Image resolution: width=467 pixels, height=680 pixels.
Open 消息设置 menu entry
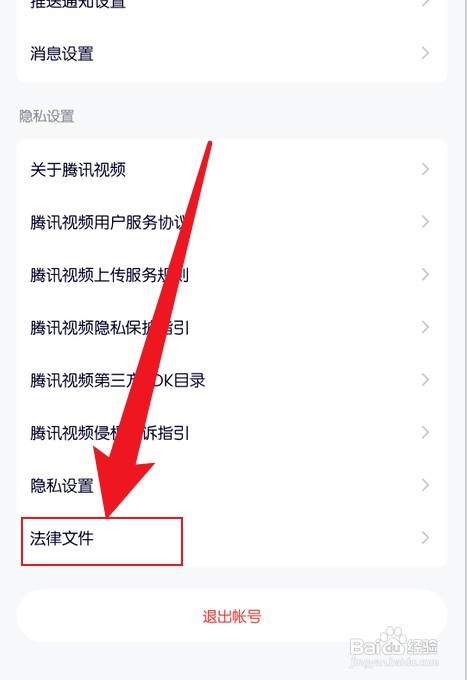(x=232, y=54)
